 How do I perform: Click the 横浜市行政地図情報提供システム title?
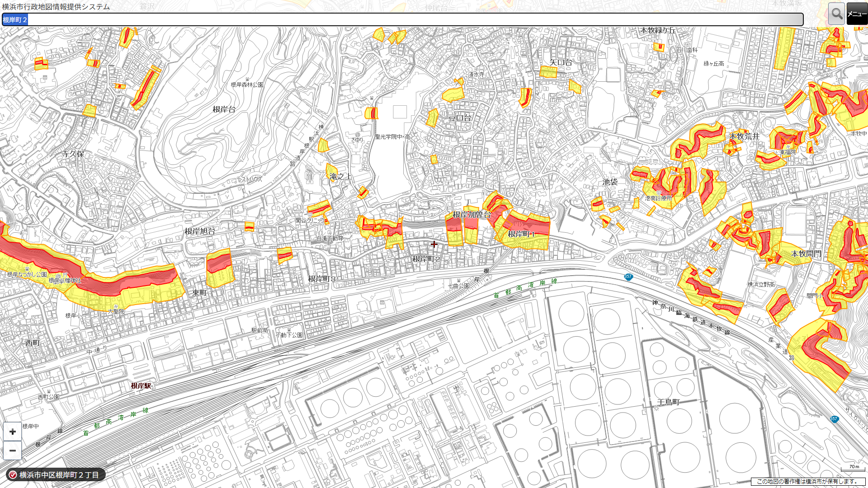(56, 7)
